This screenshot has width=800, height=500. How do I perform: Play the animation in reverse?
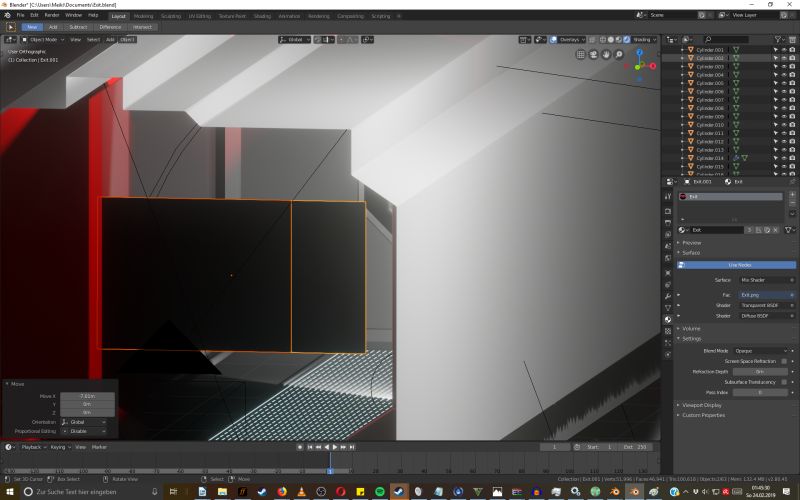pos(327,447)
